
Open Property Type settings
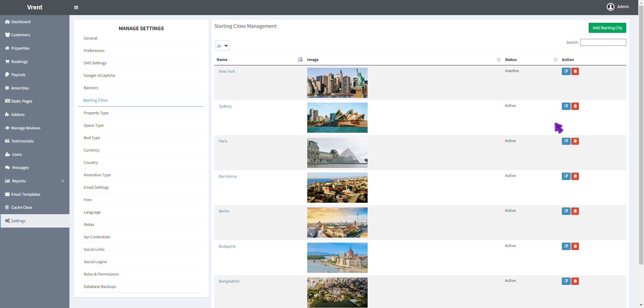[96, 113]
